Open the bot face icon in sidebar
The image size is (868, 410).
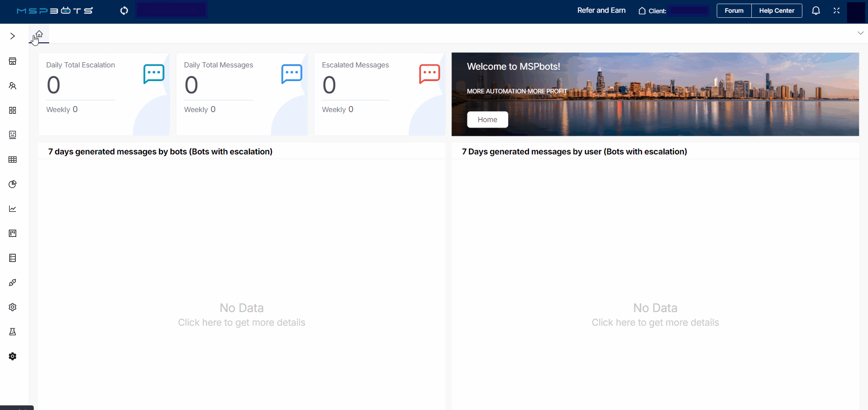[x=13, y=135]
